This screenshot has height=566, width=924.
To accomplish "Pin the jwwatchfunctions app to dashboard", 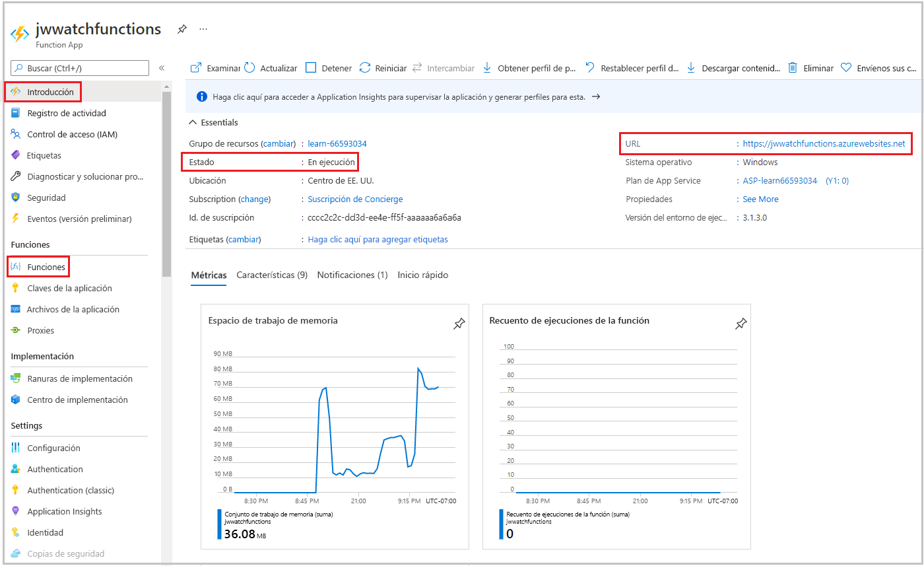I will coord(182,30).
